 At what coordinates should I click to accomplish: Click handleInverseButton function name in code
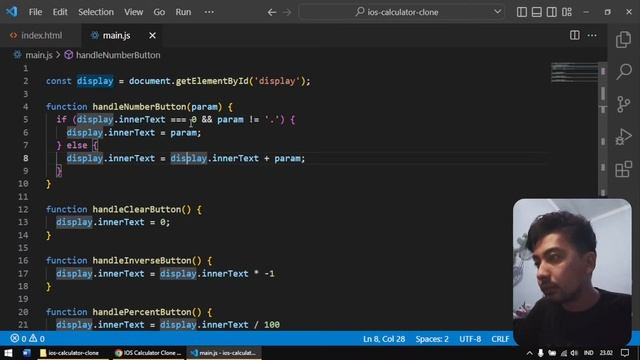pyautogui.click(x=142, y=260)
